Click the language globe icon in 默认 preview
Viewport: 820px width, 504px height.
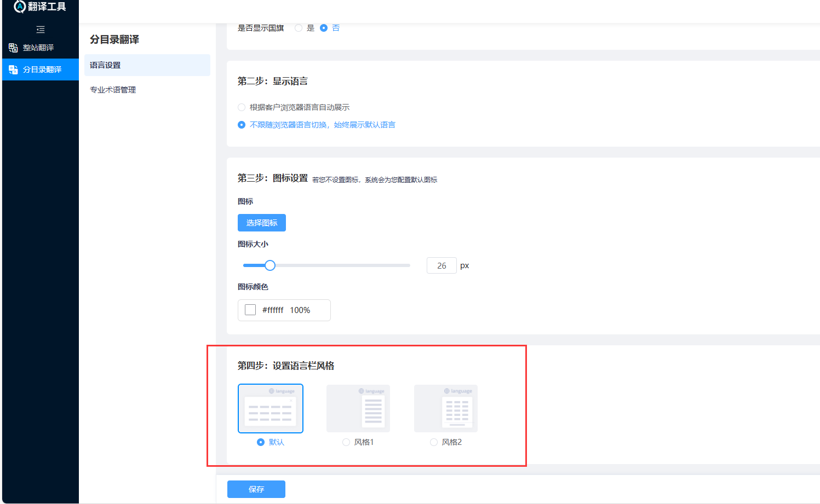(272, 390)
